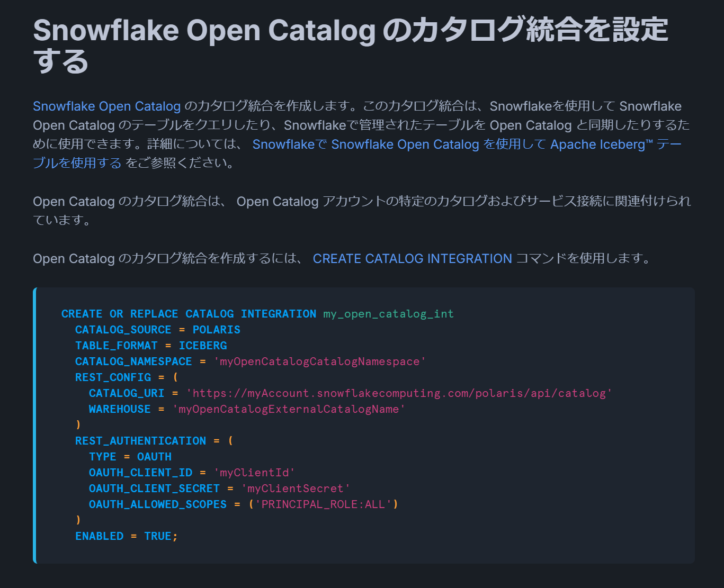Click the 'TABLE_FORMAT = ICEBERG' line
The height and width of the screenshot is (588, 724).
151,346
